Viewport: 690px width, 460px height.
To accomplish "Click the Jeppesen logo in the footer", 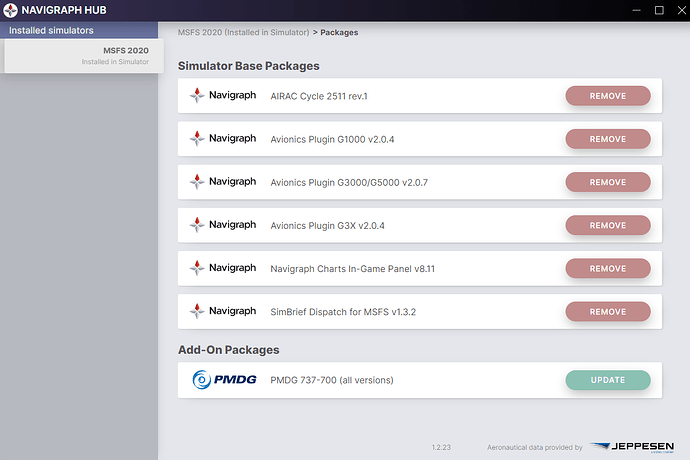I will pos(632,447).
